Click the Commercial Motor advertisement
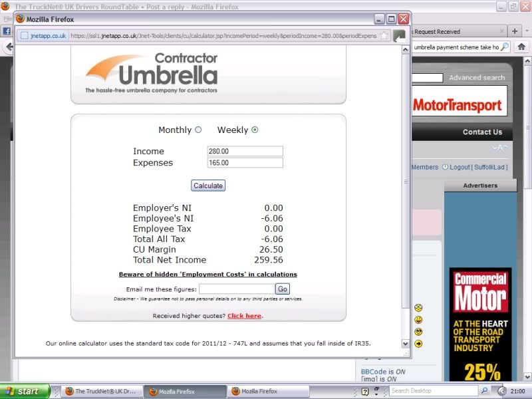 480,325
